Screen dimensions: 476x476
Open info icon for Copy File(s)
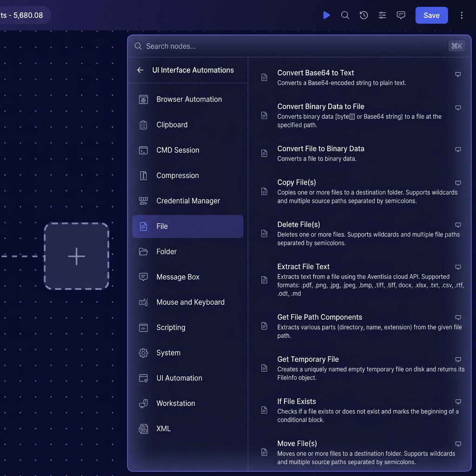[458, 183]
